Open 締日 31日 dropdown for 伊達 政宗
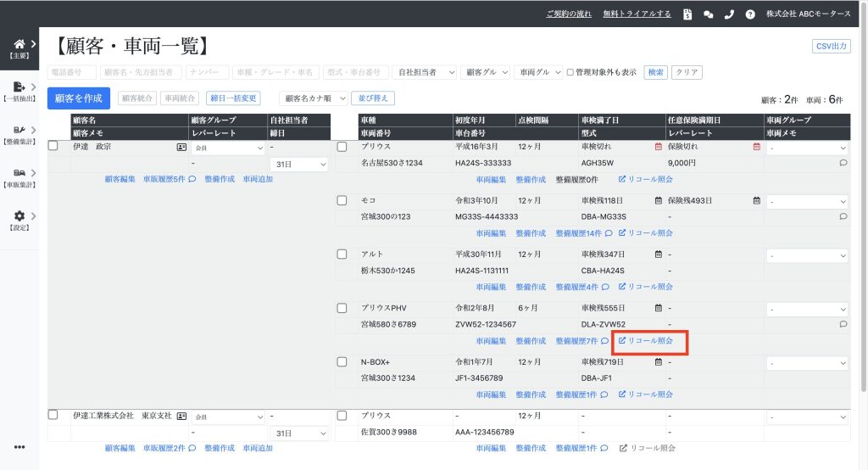The image size is (868, 470). [x=298, y=164]
